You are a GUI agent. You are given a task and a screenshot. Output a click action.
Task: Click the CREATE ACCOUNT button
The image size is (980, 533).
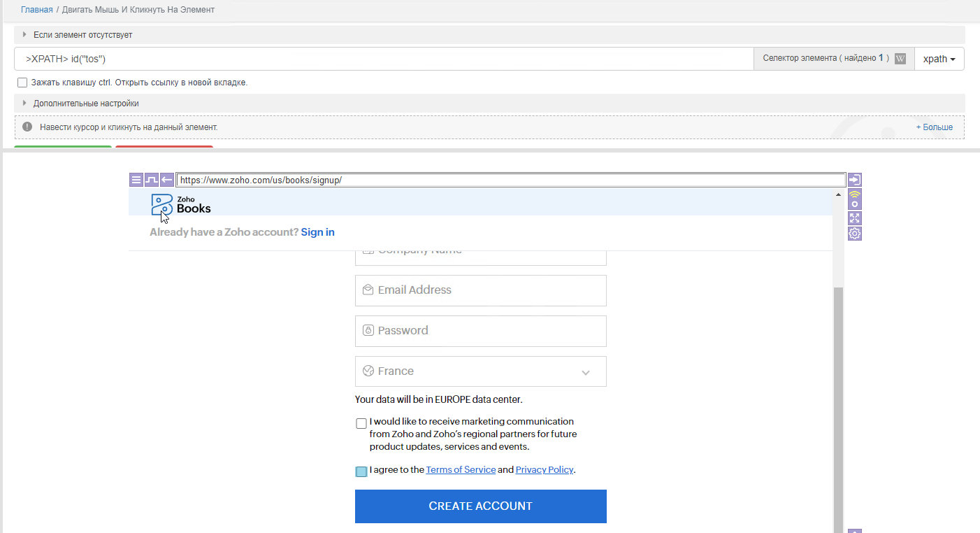click(480, 506)
